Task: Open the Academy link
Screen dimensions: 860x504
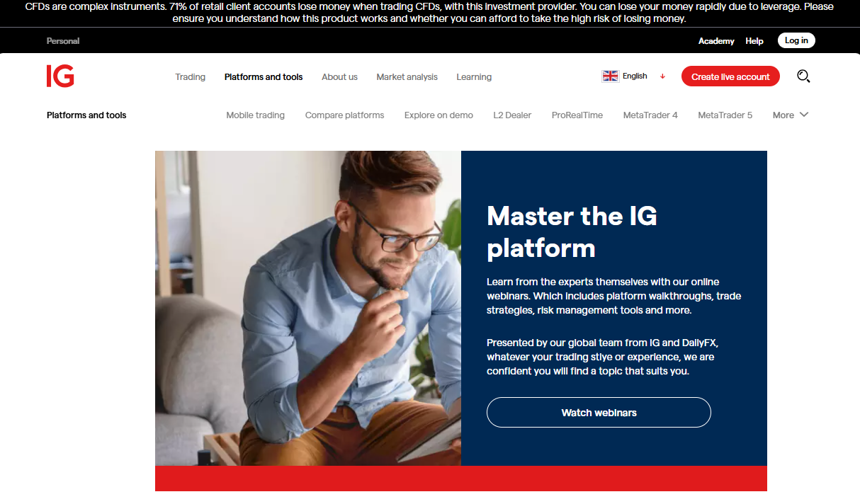Action: pyautogui.click(x=716, y=41)
